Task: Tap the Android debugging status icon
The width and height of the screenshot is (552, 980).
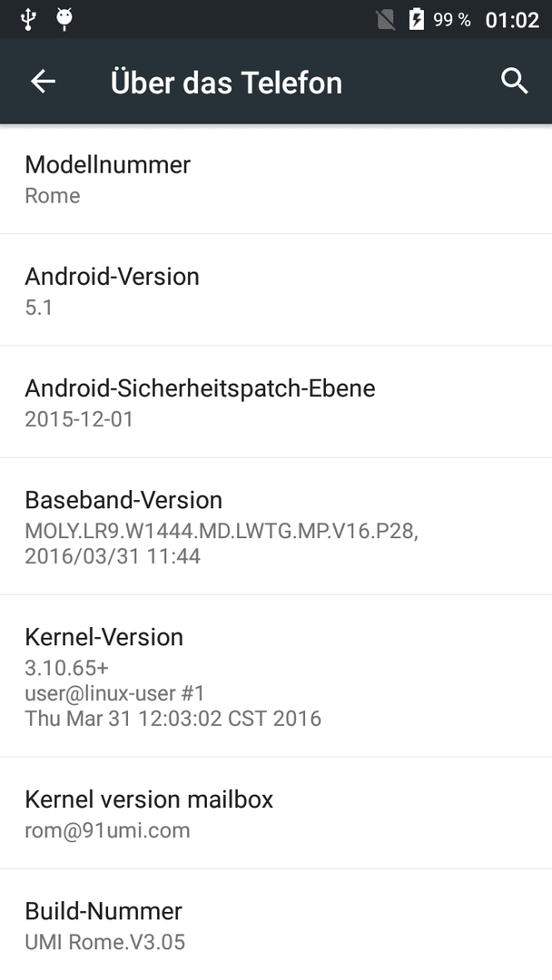Action: (x=64, y=19)
